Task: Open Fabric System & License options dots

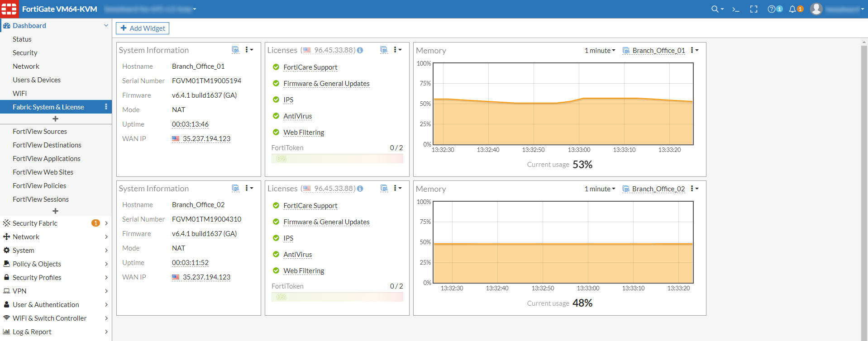Action: click(x=106, y=107)
